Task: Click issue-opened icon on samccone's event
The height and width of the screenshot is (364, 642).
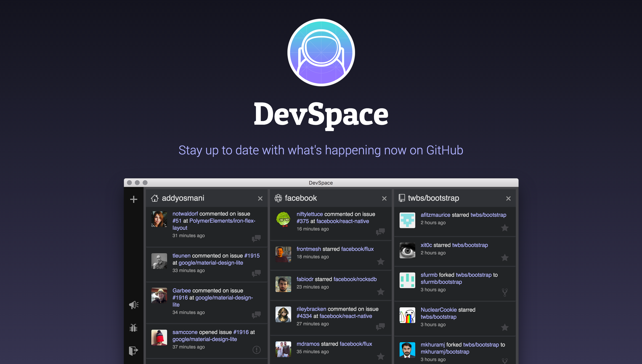Action: [256, 350]
